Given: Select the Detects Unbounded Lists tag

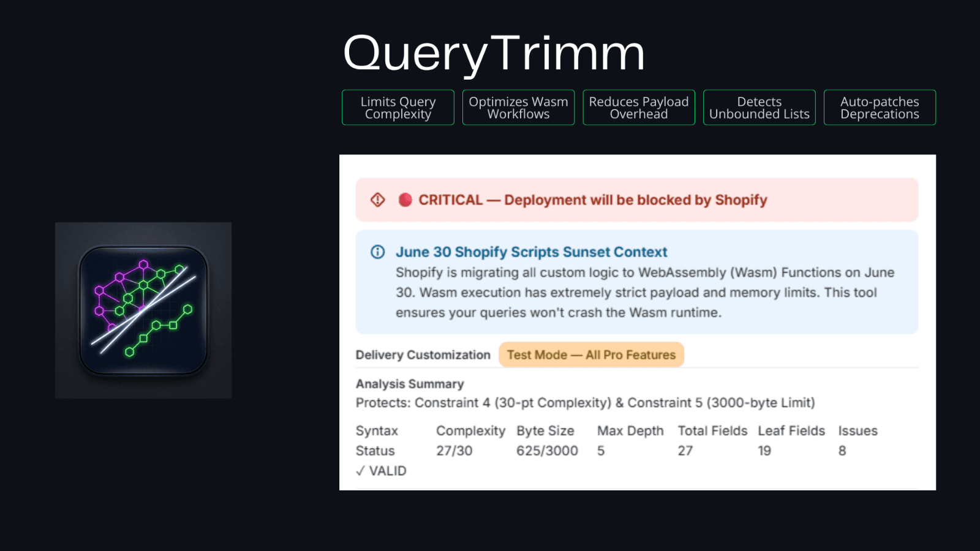Looking at the screenshot, I should [759, 108].
